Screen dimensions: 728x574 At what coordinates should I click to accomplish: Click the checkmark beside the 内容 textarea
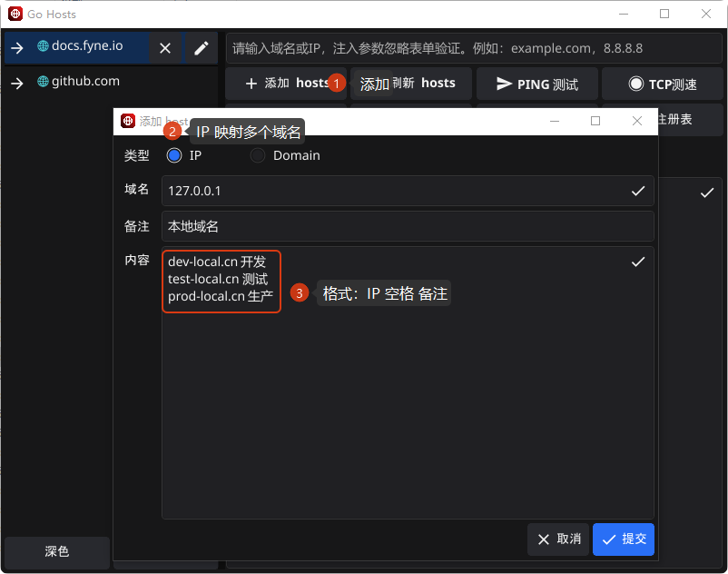pos(638,261)
